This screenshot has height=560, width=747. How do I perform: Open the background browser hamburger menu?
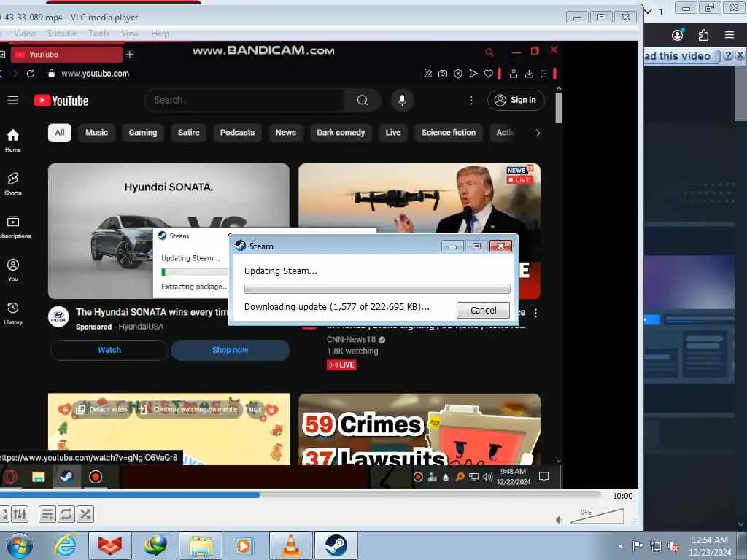coord(729,35)
